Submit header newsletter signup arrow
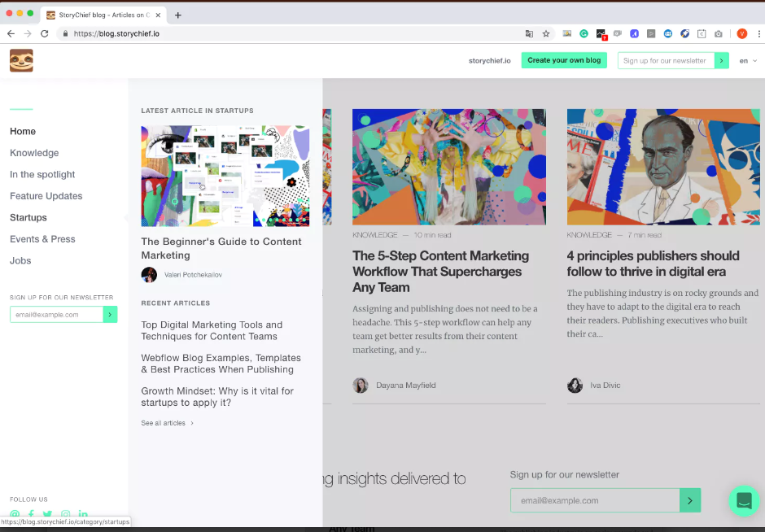 [x=722, y=60]
